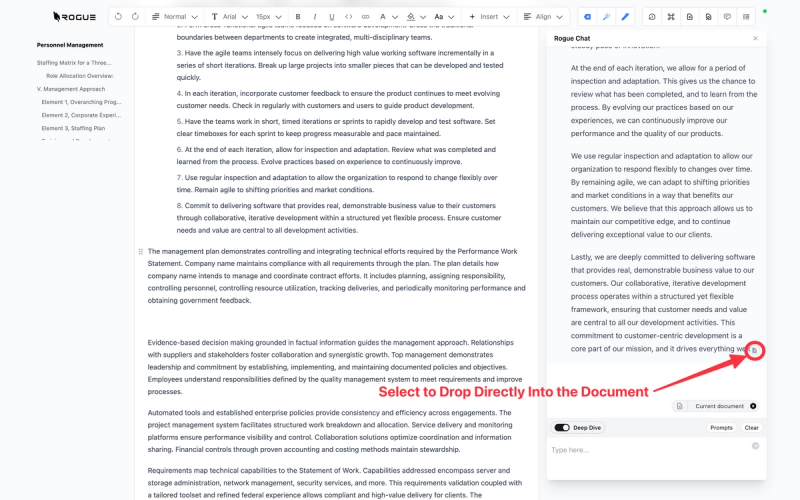Go to Element 3, Staffing Plan outline item
Image resolution: width=800 pixels, height=500 pixels.
coord(73,129)
